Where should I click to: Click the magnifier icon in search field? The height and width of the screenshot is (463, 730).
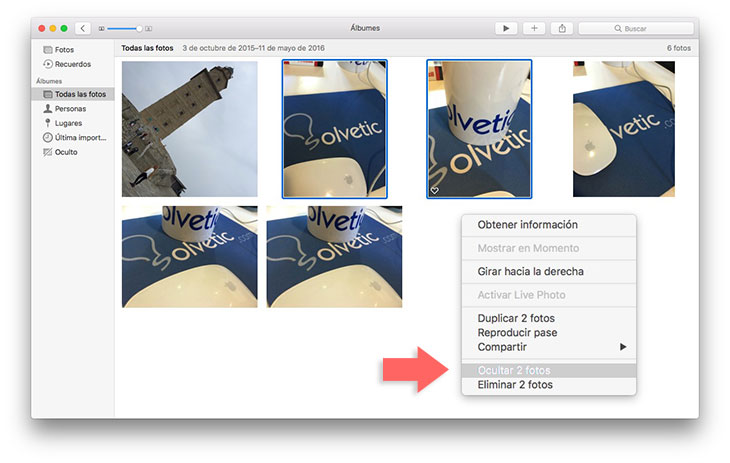point(618,28)
